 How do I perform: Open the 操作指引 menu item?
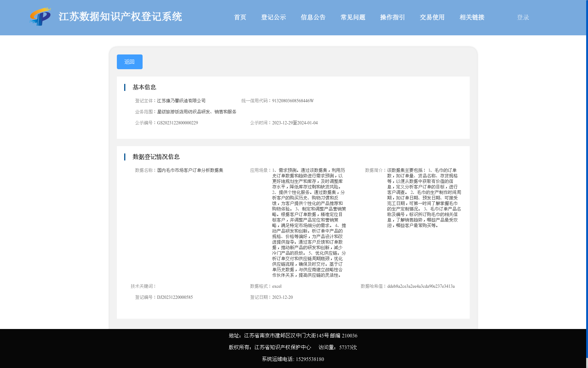click(x=392, y=17)
